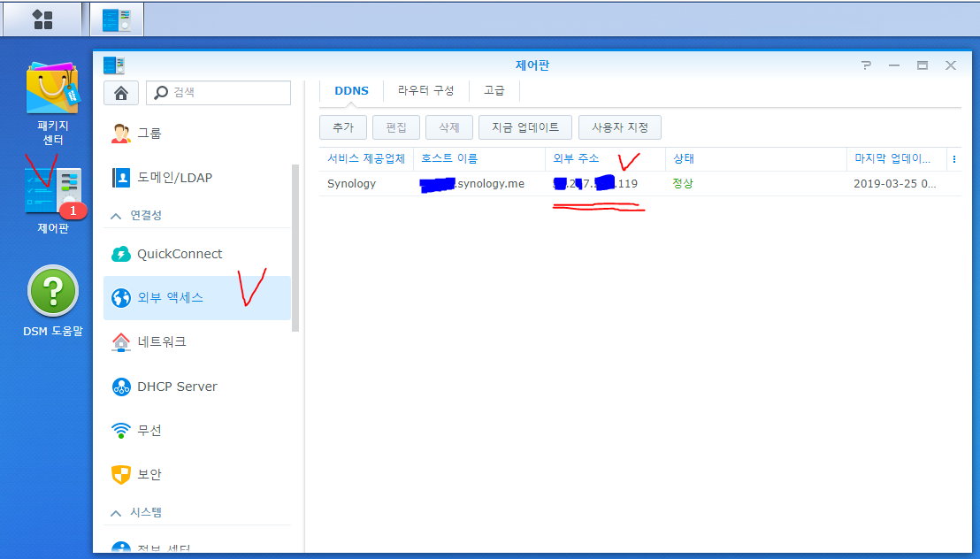This screenshot has width=980, height=559.
Task: Collapse the 시스템 section
Action: tap(116, 513)
